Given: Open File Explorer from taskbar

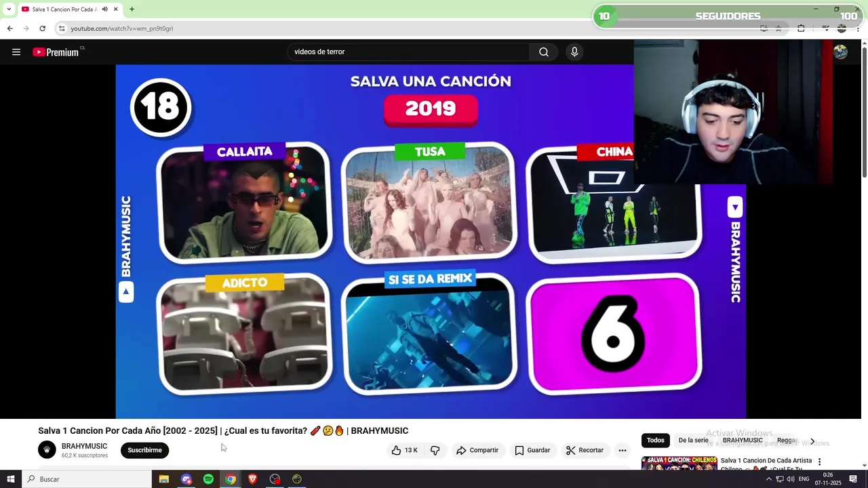Looking at the screenshot, I should click(x=163, y=479).
